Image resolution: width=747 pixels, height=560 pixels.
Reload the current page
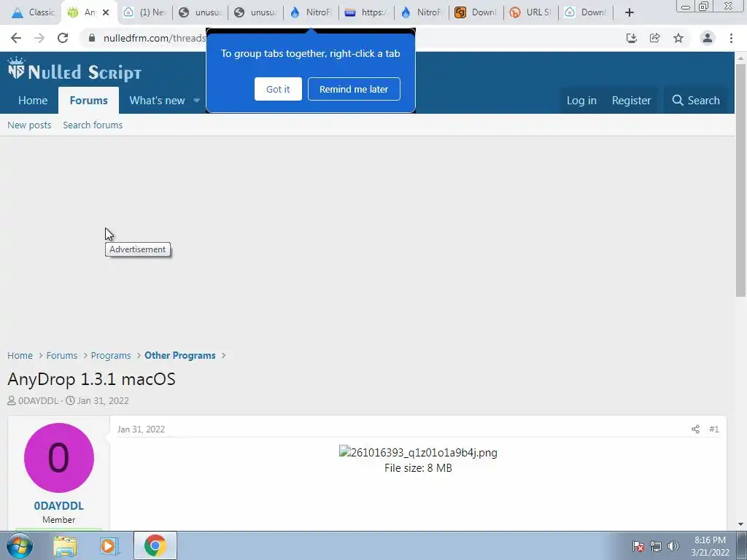(63, 38)
